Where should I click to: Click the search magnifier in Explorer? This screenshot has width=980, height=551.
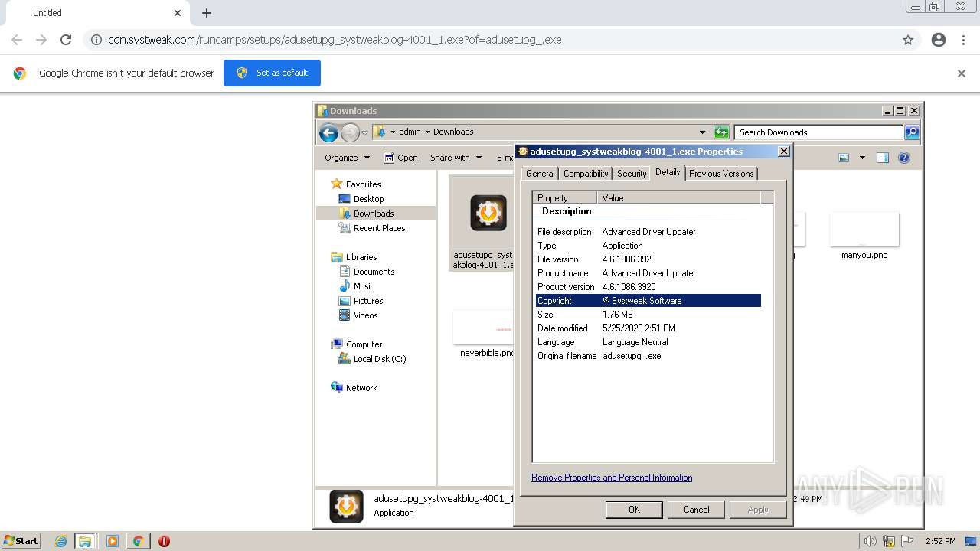pyautogui.click(x=912, y=132)
